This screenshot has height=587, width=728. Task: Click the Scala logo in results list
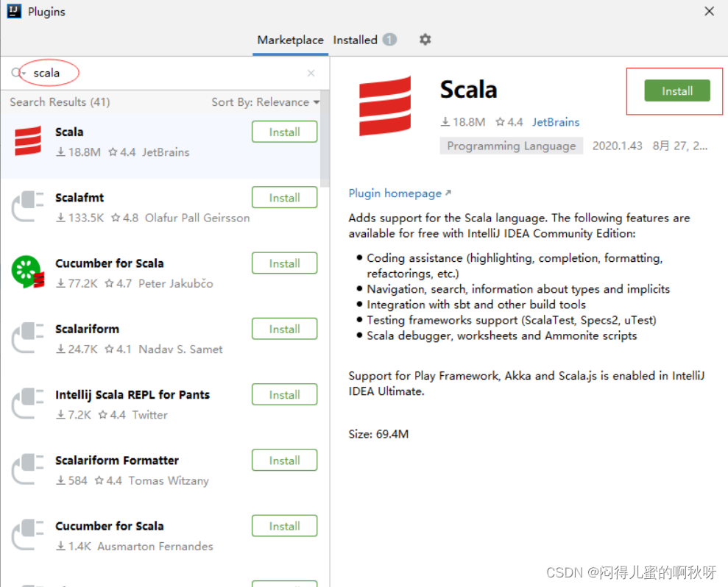[x=28, y=140]
